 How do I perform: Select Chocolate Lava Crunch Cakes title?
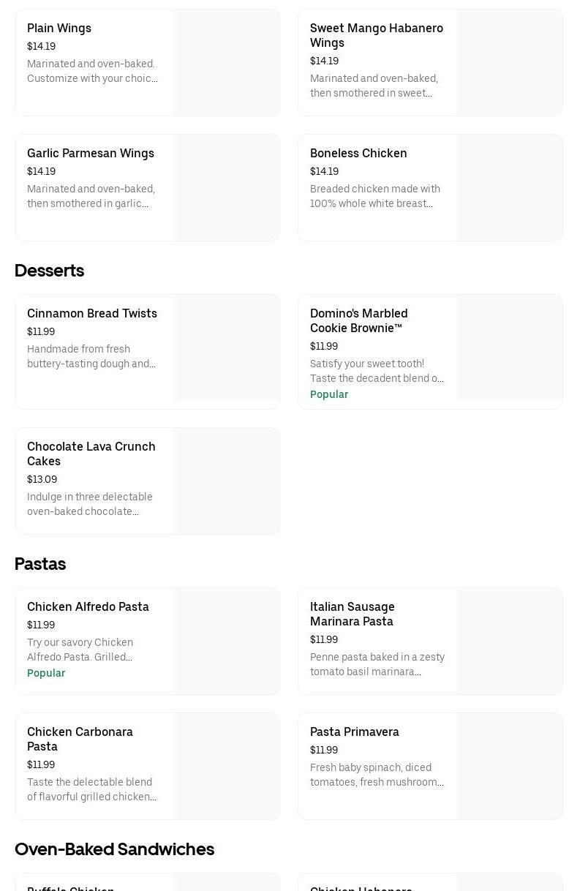click(91, 454)
